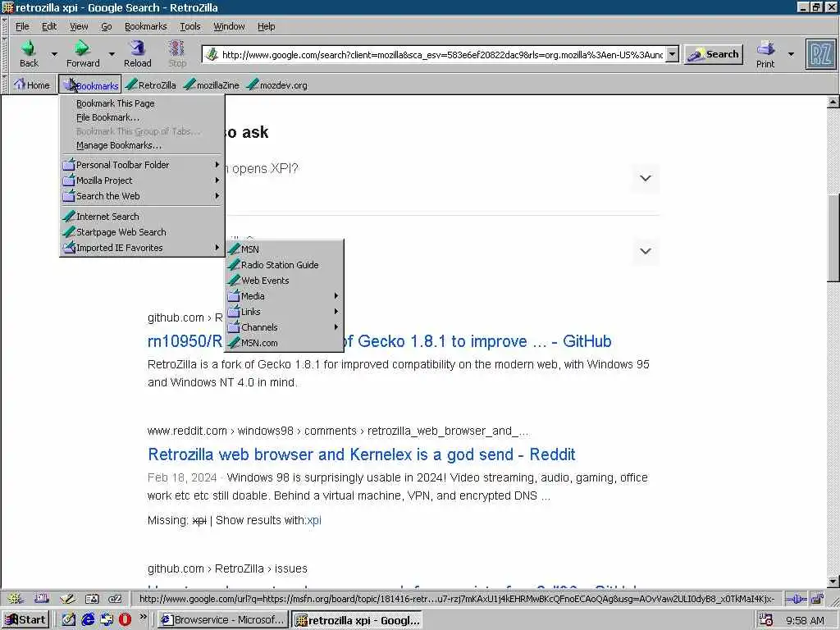The width and height of the screenshot is (840, 630).
Task: Open Navigator from the component bar
Action: click(15, 599)
